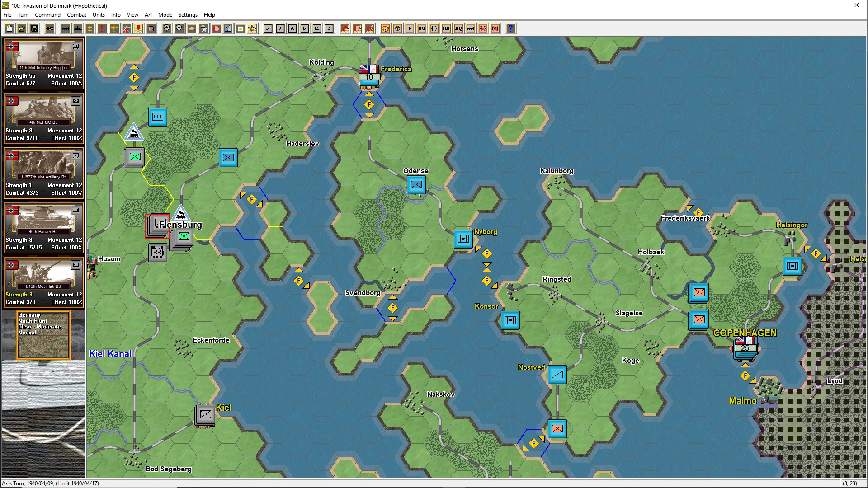Click the RR highlight toolbar button
Screen dimensions: 868x488
click(x=446, y=28)
